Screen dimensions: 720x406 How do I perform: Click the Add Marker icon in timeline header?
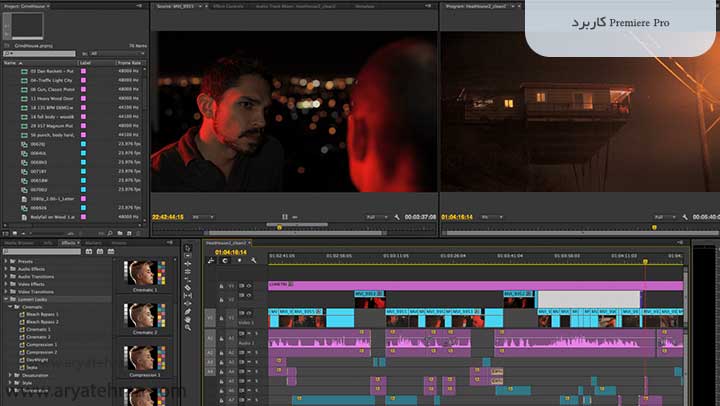(239, 260)
